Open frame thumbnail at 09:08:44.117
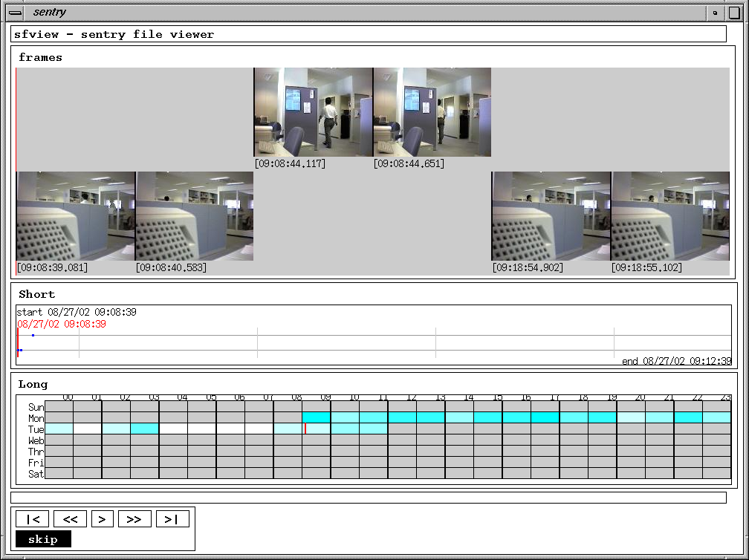Screen dimensions: 749x560 click(313, 112)
